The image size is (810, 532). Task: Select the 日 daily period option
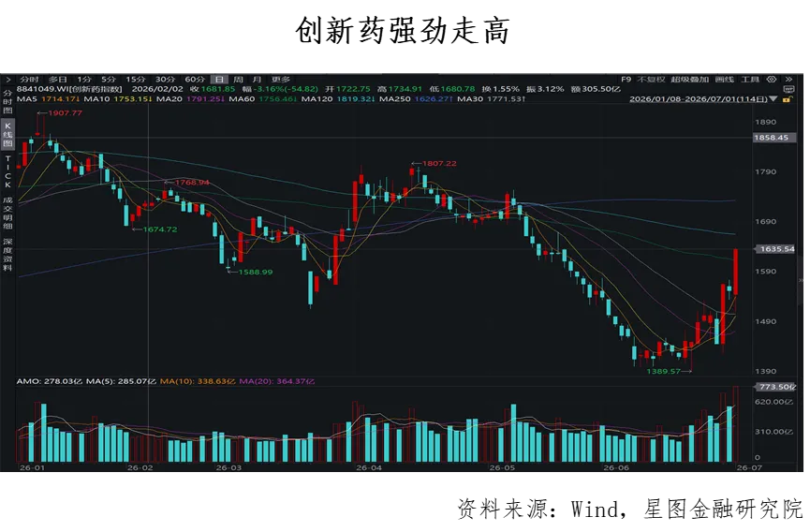coord(219,79)
